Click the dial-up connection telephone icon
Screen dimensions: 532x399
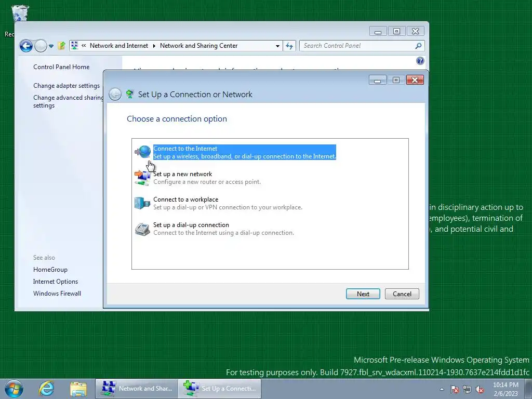[142, 229]
